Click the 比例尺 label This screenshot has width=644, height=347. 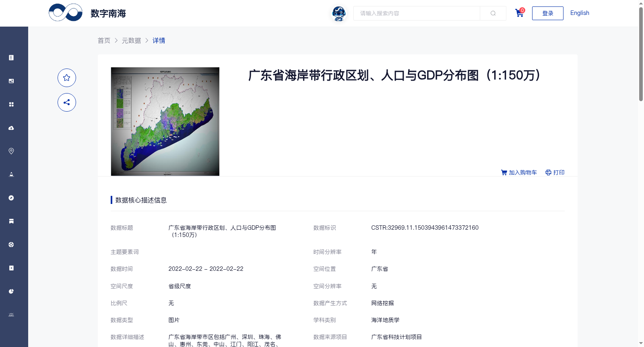tap(119, 303)
